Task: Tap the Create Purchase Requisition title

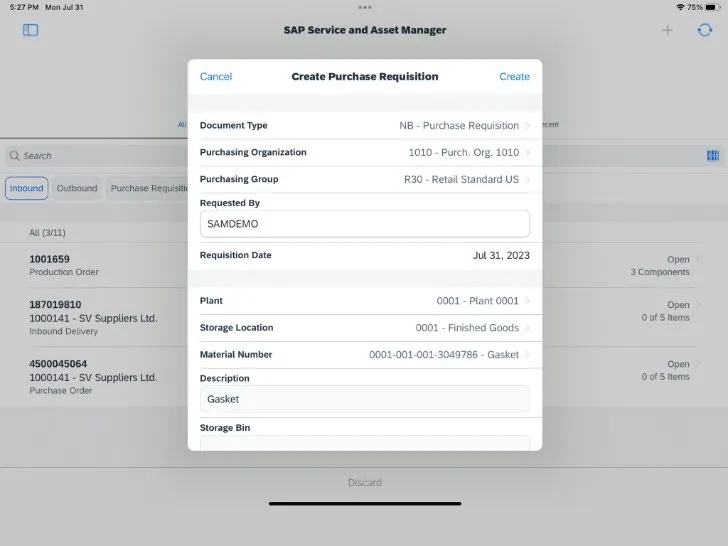Action: click(365, 77)
